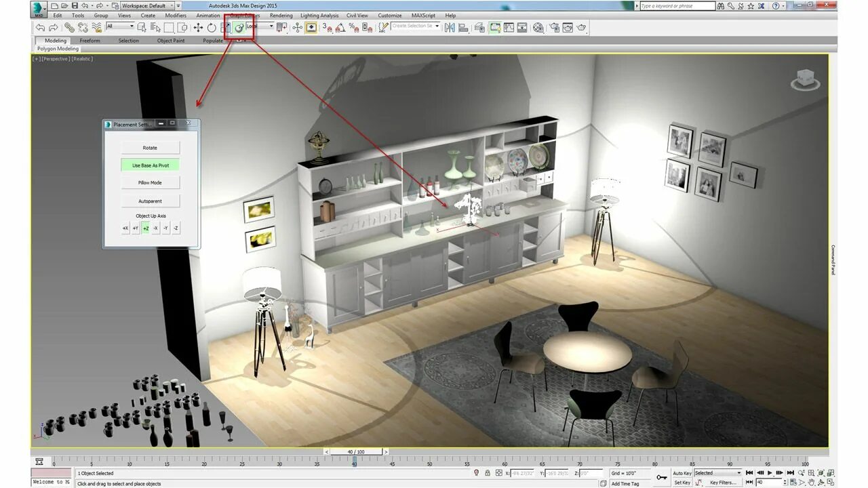
Task: Click the binoculars search icon
Action: pyautogui.click(x=722, y=5)
